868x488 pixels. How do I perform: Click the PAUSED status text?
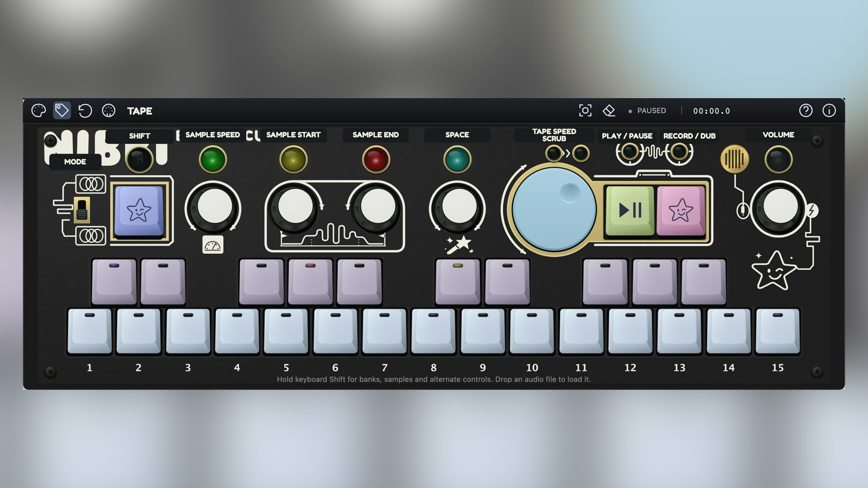tap(652, 111)
